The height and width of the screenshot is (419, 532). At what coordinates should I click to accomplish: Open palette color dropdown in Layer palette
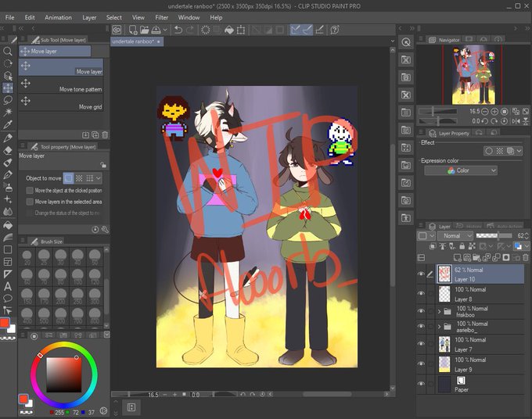click(x=527, y=246)
